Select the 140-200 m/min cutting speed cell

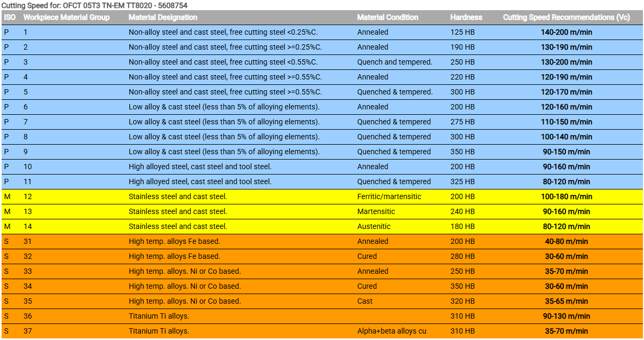[x=567, y=32]
